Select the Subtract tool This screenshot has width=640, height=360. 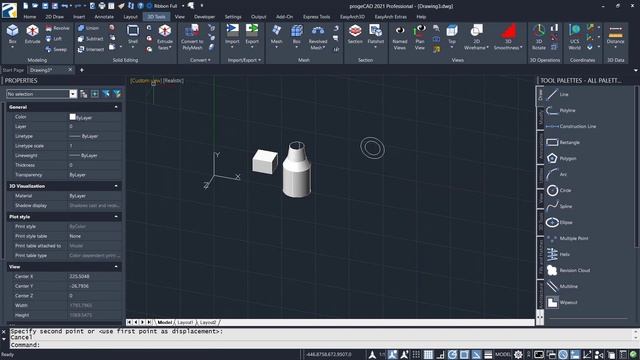point(90,39)
